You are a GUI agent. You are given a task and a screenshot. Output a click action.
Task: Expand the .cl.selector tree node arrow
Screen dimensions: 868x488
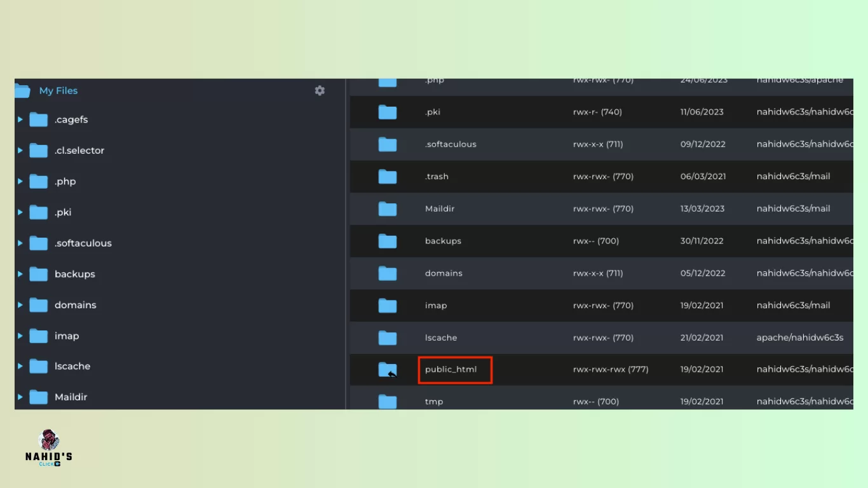pyautogui.click(x=20, y=151)
